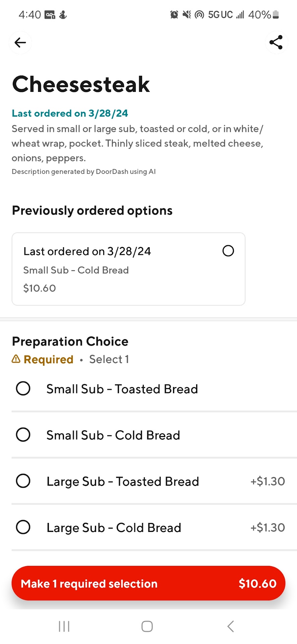Tap the back arrow icon

[20, 43]
